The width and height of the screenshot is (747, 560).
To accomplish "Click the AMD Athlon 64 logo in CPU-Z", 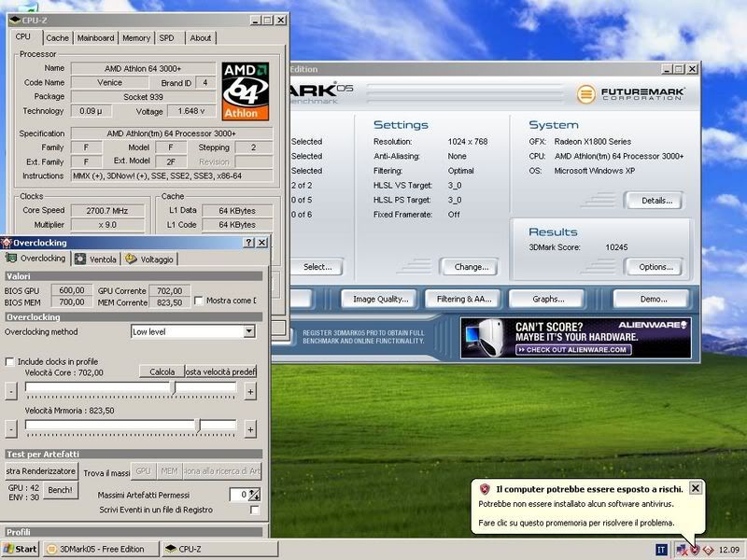I will point(245,91).
